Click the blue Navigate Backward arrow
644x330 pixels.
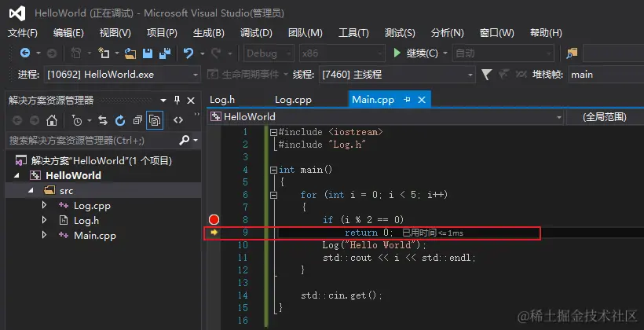(25, 53)
